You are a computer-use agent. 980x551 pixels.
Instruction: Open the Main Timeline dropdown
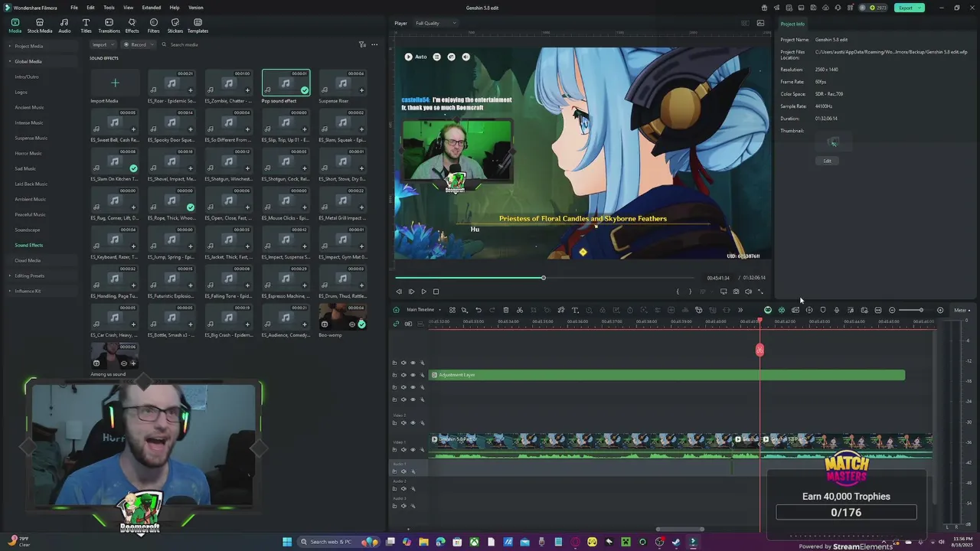point(423,310)
